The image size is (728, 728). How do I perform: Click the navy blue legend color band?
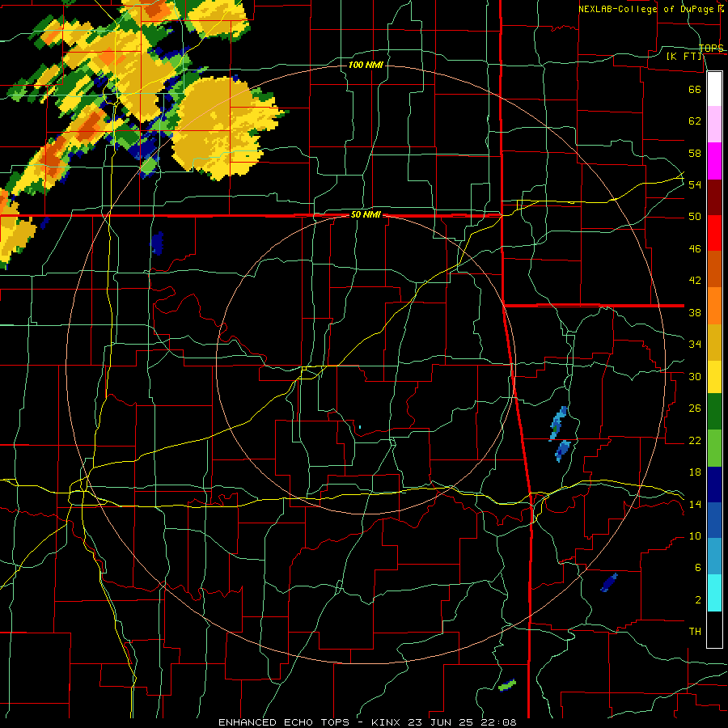pos(714,485)
